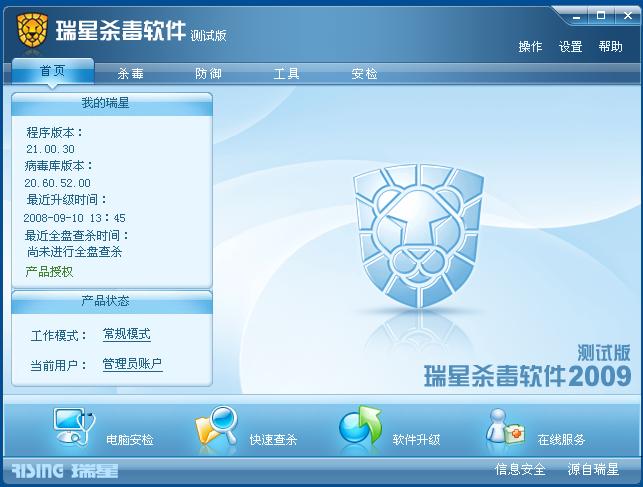Minimize the antivirus window
Image resolution: width=643 pixels, height=487 pixels.
[577, 17]
